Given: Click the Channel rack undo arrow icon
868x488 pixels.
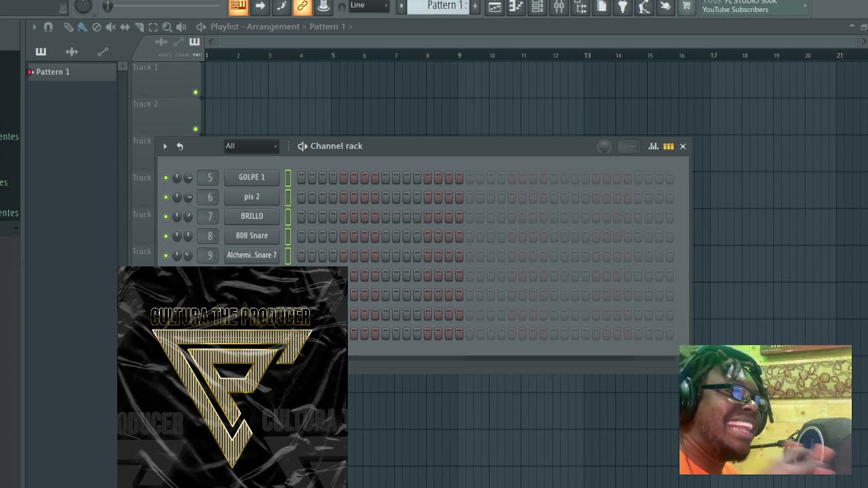Looking at the screenshot, I should [x=180, y=146].
